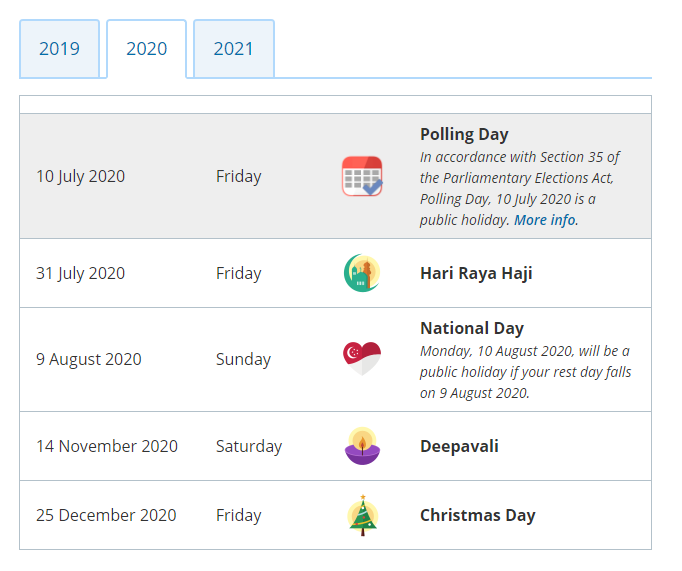Switch to the 2019 tab
The height and width of the screenshot is (571, 682).
pyautogui.click(x=60, y=49)
